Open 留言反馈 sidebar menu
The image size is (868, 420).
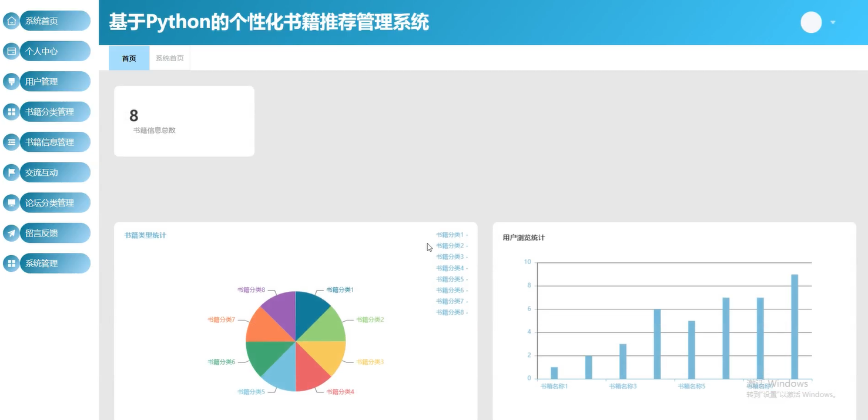click(x=55, y=233)
